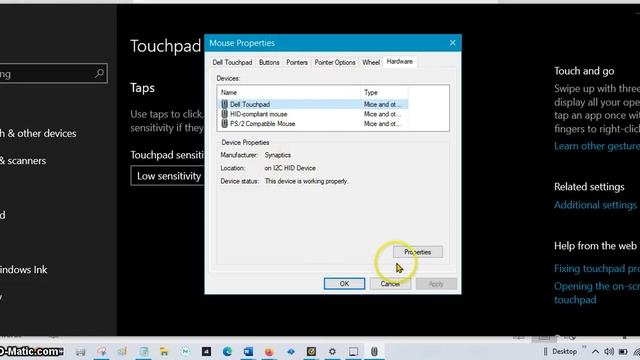The image size is (640, 360).
Task: Click the Type cell for Dell Touchpad
Action: coord(382,104)
